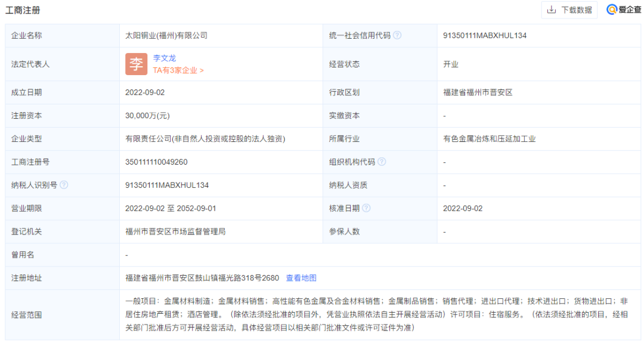This screenshot has width=644, height=343.
Task: Open 查看地图 map link
Action: point(301,278)
